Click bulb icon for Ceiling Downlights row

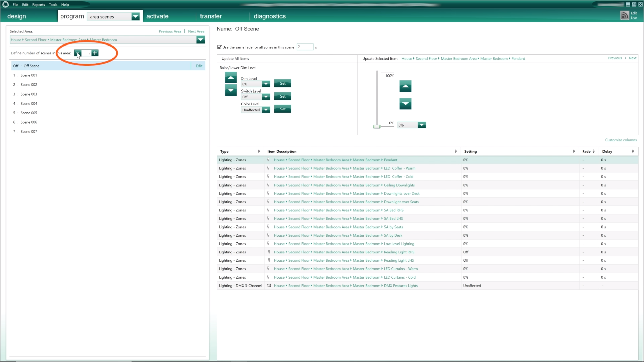point(268,185)
